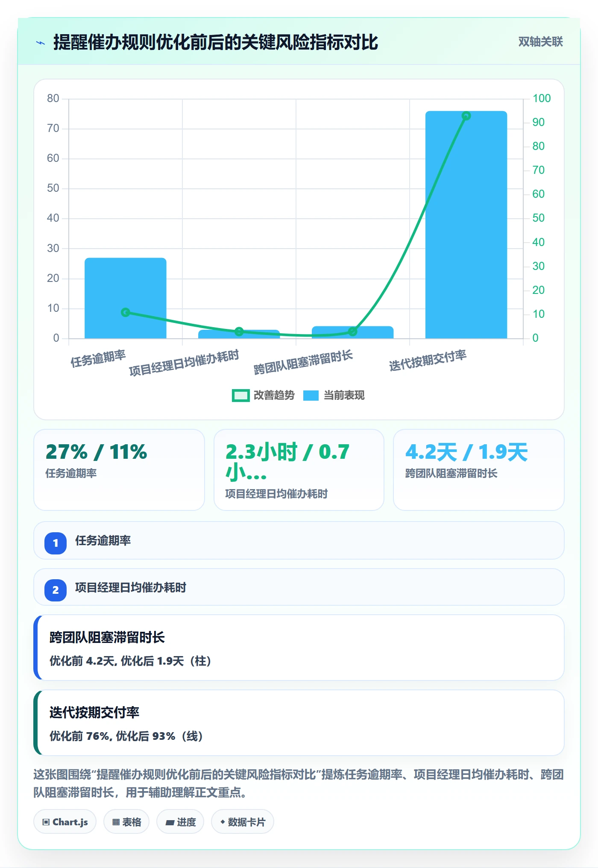This screenshot has width=598, height=868.
Task: Click the Chart.js tag
Action: [65, 822]
